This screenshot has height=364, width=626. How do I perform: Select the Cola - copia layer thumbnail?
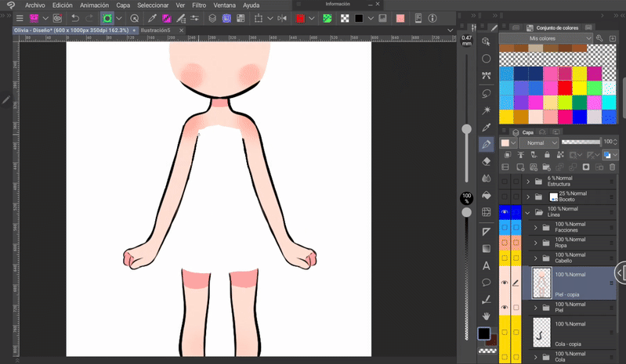541,333
